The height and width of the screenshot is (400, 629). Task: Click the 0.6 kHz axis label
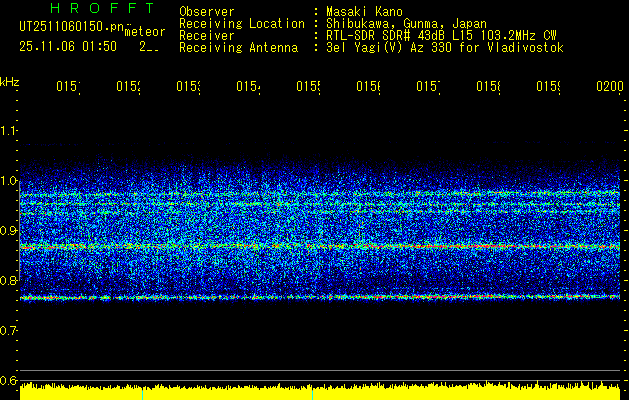9,381
